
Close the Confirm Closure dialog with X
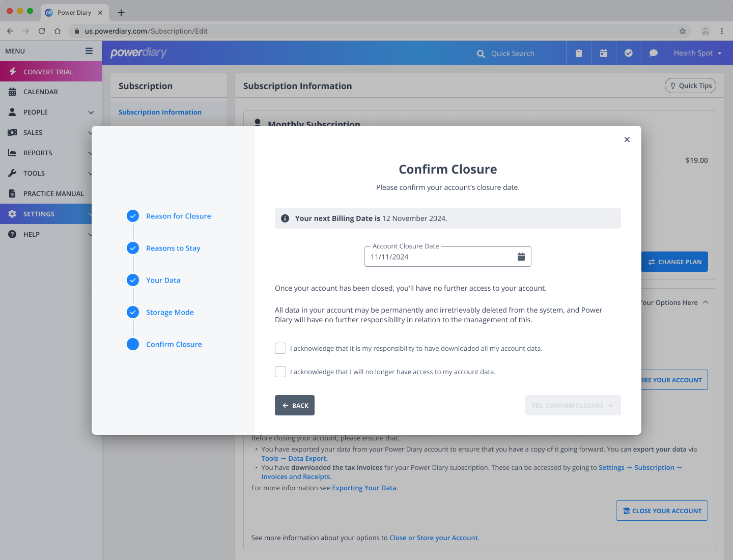pos(627,139)
